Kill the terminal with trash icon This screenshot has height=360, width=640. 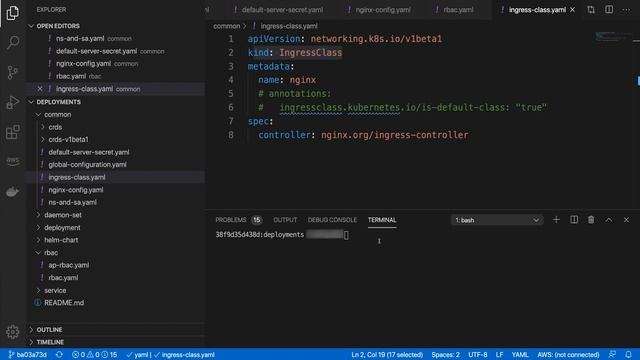pos(591,220)
